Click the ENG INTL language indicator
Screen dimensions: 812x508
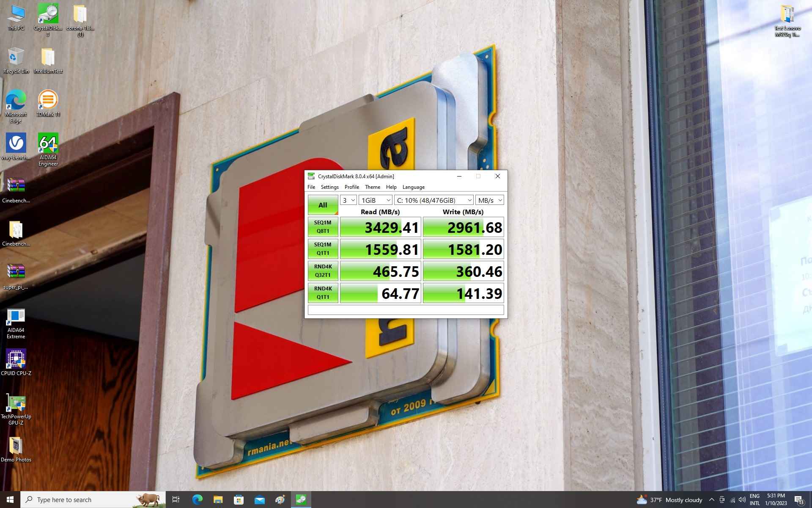pos(754,500)
